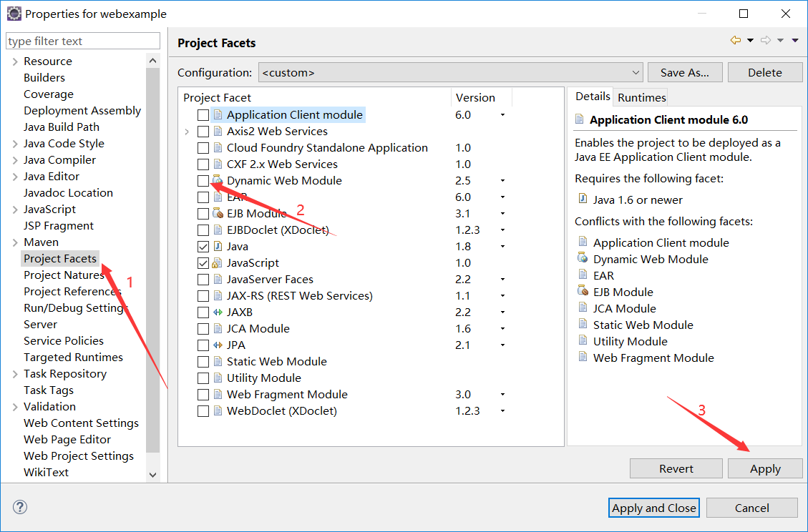Click the JPA facet icon
Image resolution: width=808 pixels, height=532 pixels.
coord(218,345)
